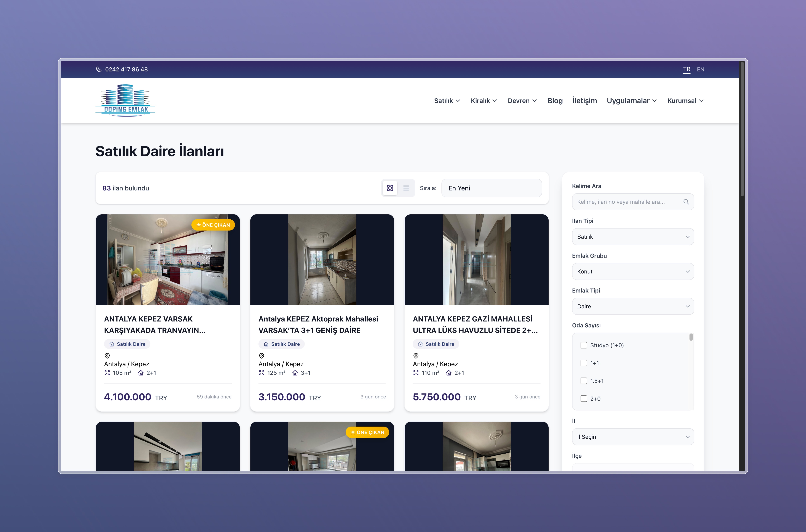
Task: Switch to grid view icon
Action: click(x=390, y=188)
